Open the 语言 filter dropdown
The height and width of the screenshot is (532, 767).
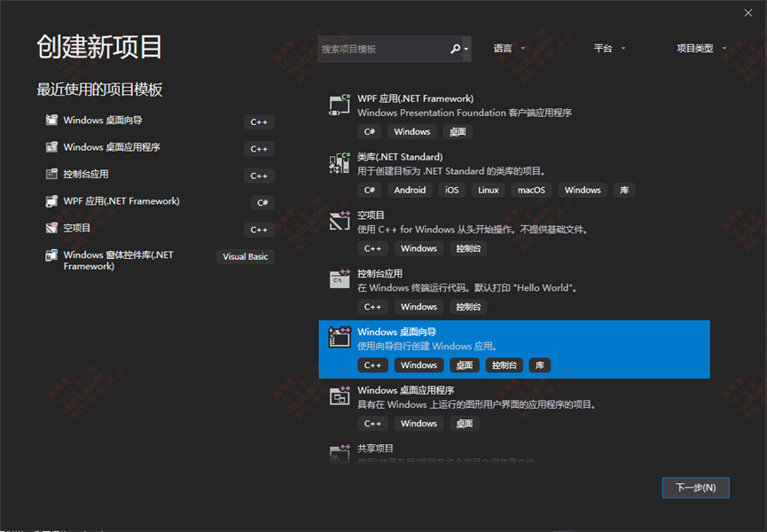point(509,49)
